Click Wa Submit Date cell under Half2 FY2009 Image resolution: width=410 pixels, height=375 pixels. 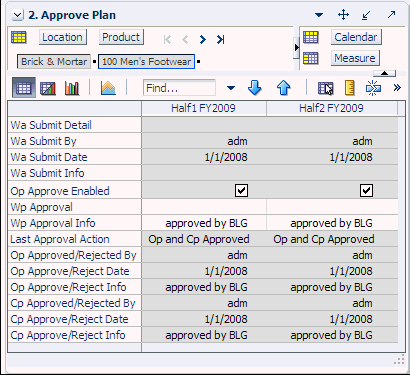[x=332, y=157]
